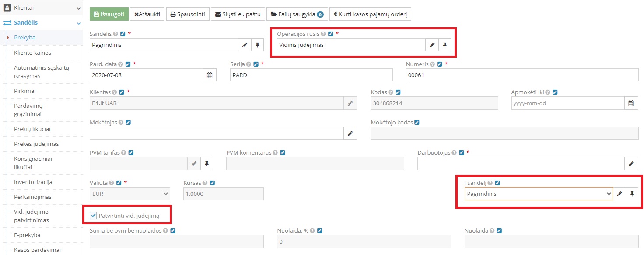This screenshot has height=255, width=644.
Task: Open Failų saugykla file storage
Action: pos(297,14)
